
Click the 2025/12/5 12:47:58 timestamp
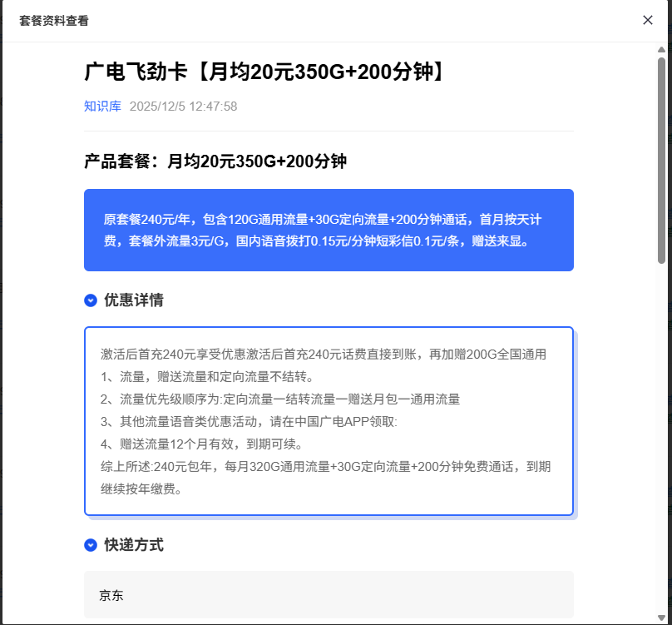coord(183,107)
